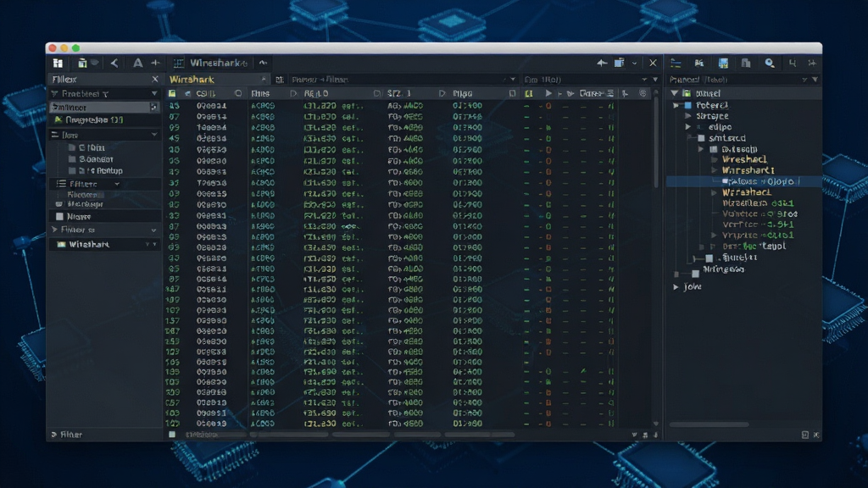868x488 pixels.
Task: Open search with the magnifier icon
Action: pyautogui.click(x=770, y=63)
